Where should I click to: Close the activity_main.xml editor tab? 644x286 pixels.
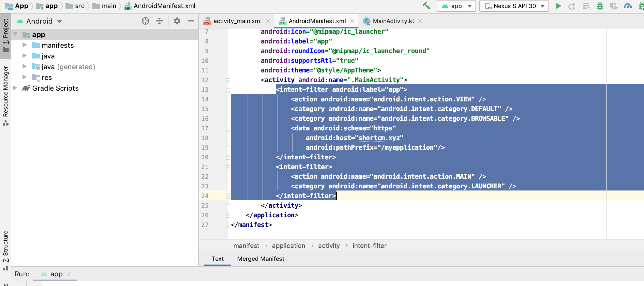[x=268, y=21]
